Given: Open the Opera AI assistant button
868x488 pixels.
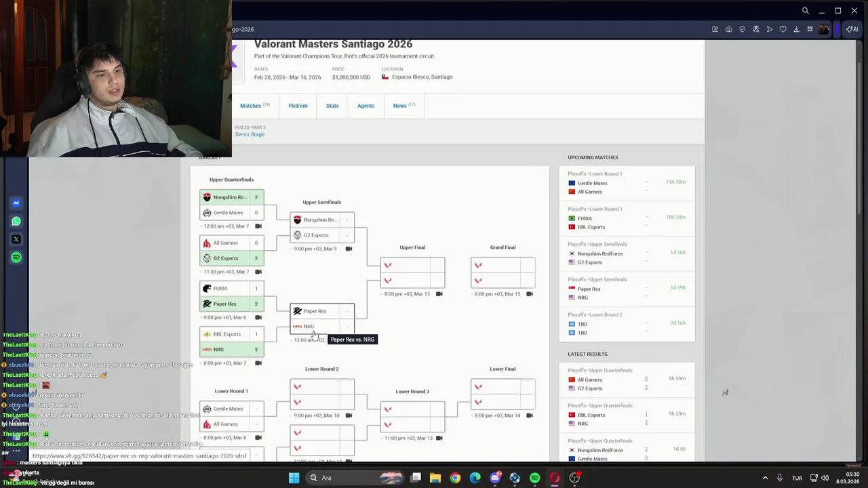Looking at the screenshot, I should pyautogui.click(x=852, y=29).
